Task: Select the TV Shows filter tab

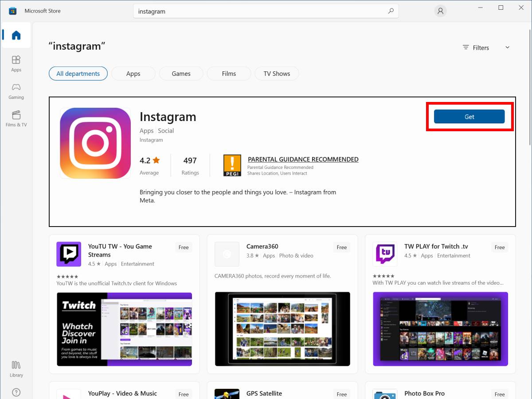Action: (277, 74)
